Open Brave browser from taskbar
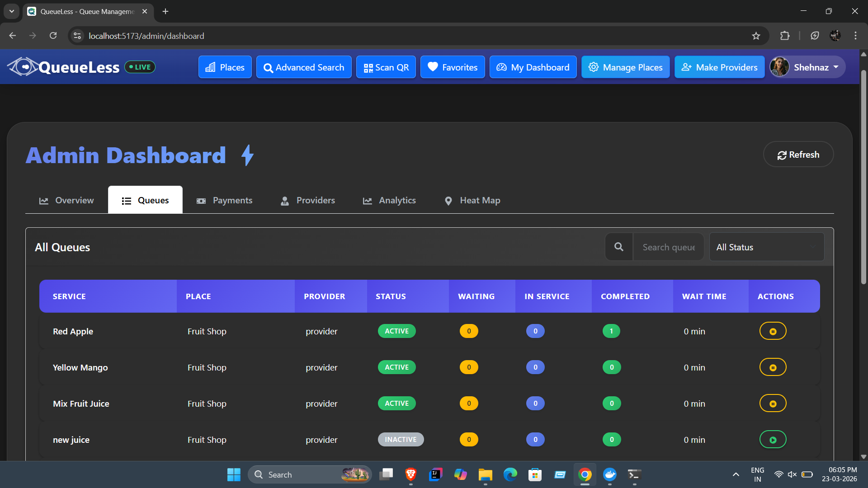 410,474
